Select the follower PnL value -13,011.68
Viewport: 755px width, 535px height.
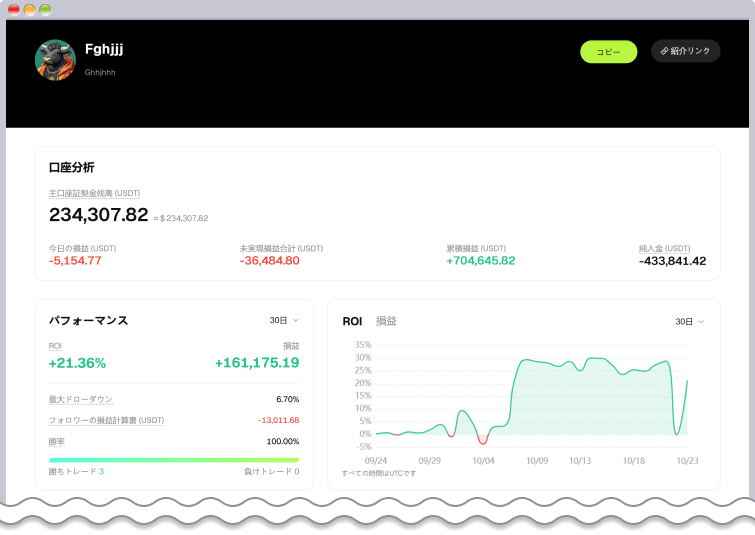point(279,420)
